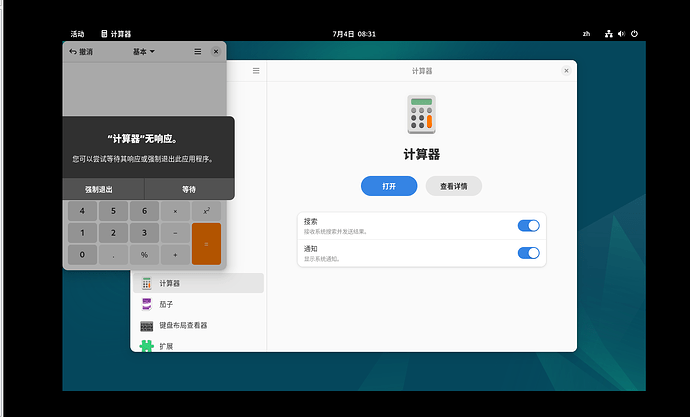
Task: Click the volume icon in top bar
Action: [621, 34]
